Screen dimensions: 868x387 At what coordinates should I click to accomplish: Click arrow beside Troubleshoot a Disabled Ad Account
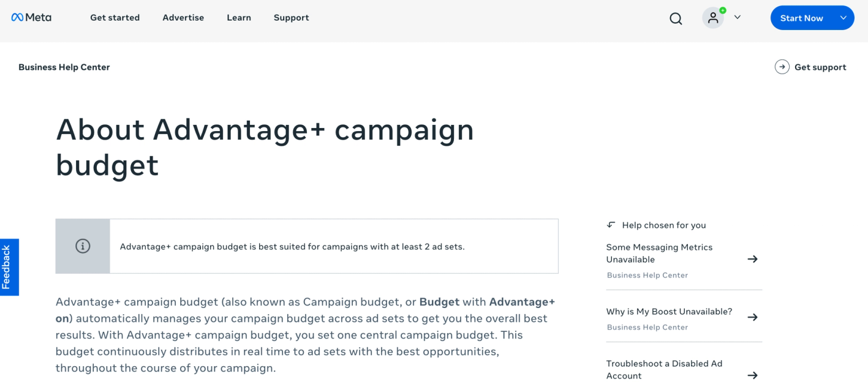point(753,375)
